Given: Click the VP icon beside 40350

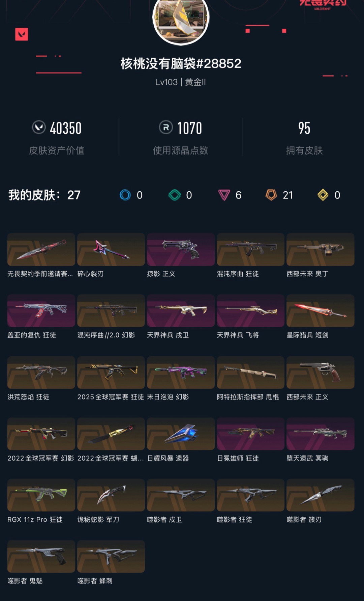Looking at the screenshot, I should point(39,128).
